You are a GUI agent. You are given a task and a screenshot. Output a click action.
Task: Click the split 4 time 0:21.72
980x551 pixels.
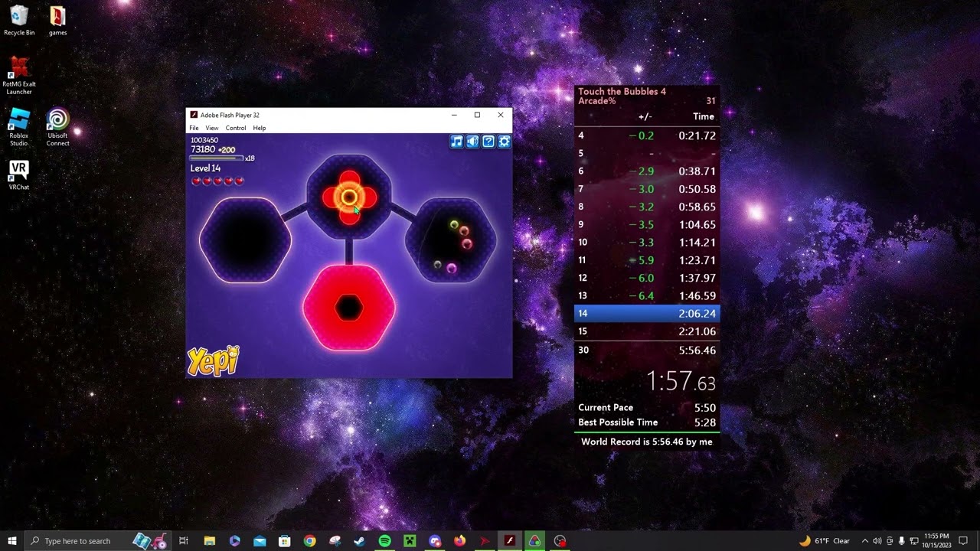coord(697,135)
